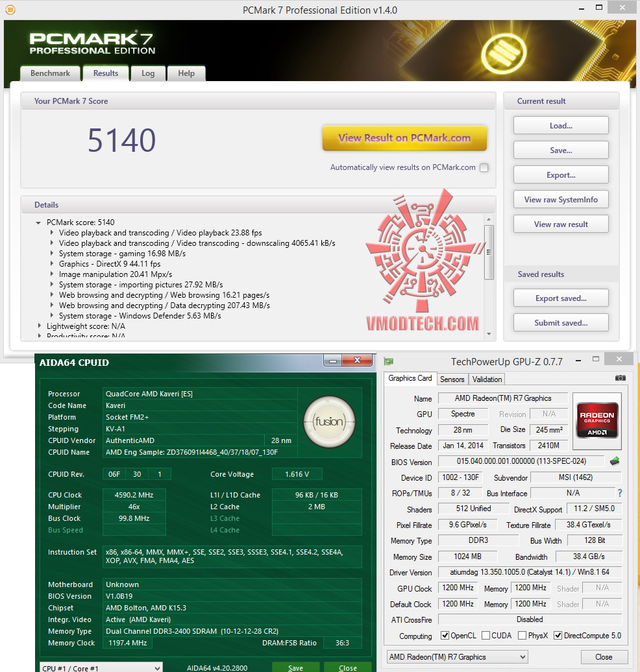
Task: Expand System storage importing pictures row
Action: pos(52,285)
